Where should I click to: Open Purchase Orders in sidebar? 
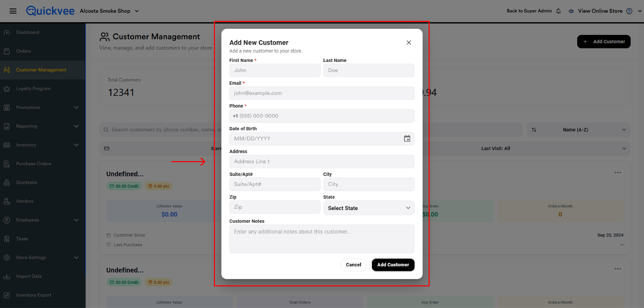click(33, 164)
